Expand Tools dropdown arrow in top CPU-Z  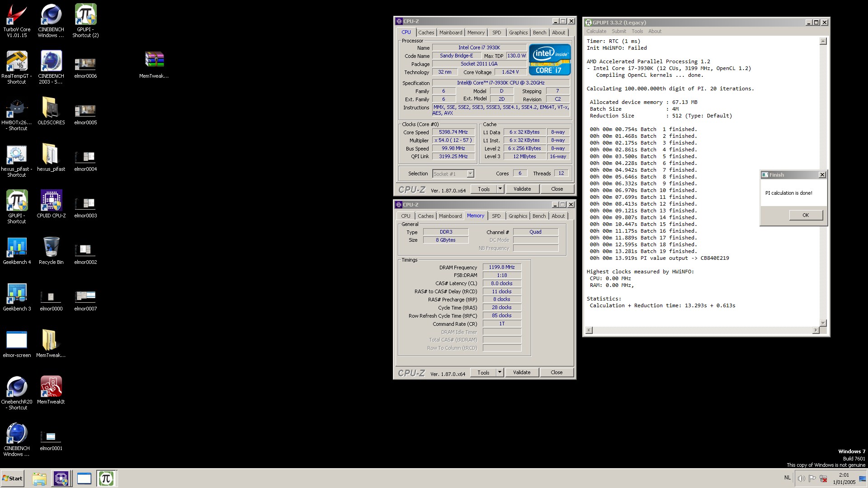coord(500,189)
